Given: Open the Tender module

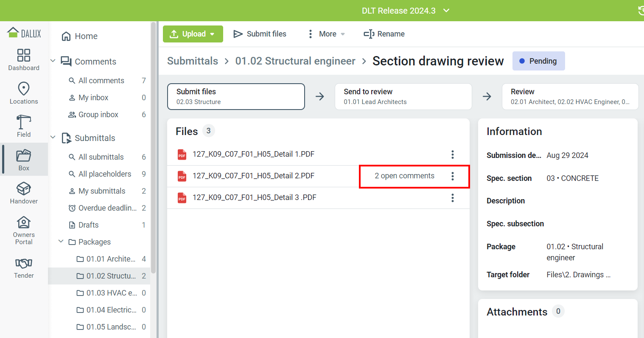Looking at the screenshot, I should (24, 268).
